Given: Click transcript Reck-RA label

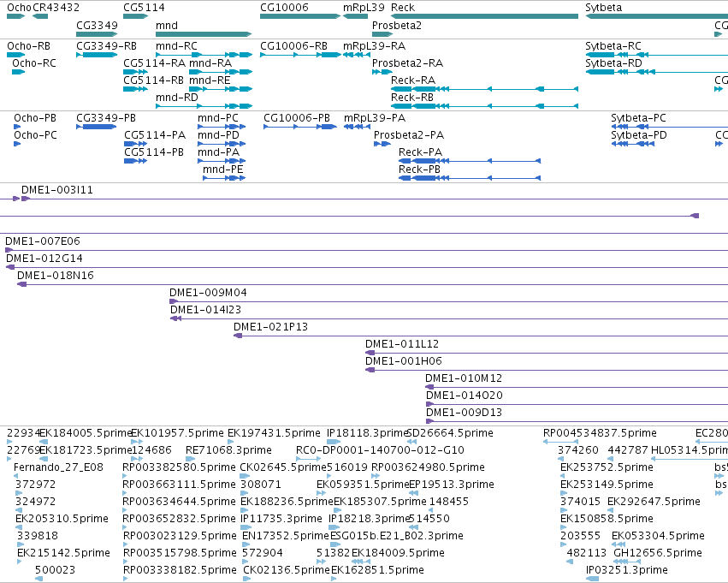Looking at the screenshot, I should coord(413,80).
